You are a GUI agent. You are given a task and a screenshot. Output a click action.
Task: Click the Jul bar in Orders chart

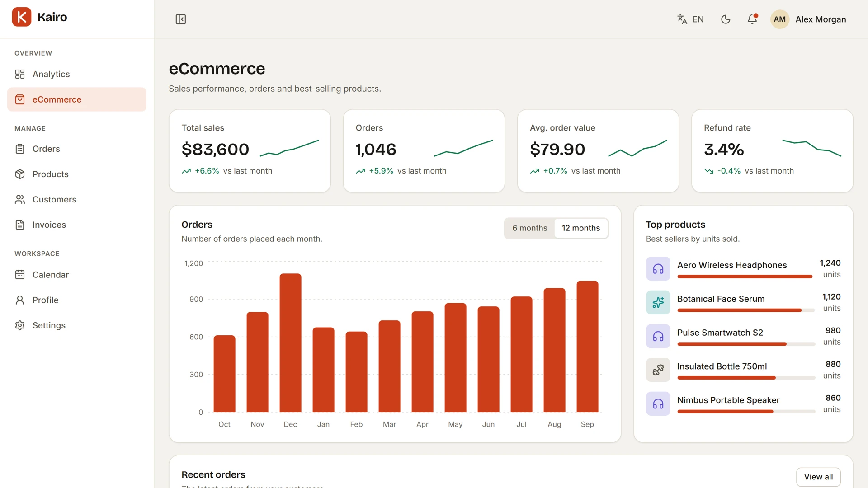click(x=521, y=354)
